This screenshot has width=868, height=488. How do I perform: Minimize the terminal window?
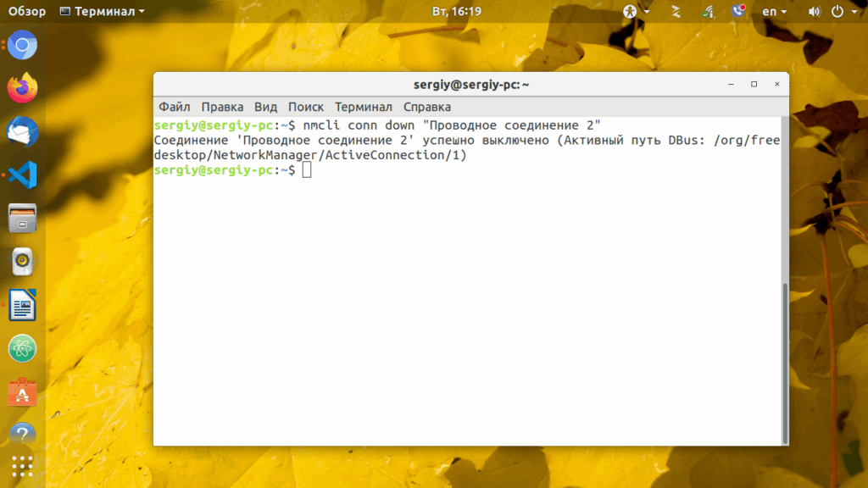pos(731,84)
